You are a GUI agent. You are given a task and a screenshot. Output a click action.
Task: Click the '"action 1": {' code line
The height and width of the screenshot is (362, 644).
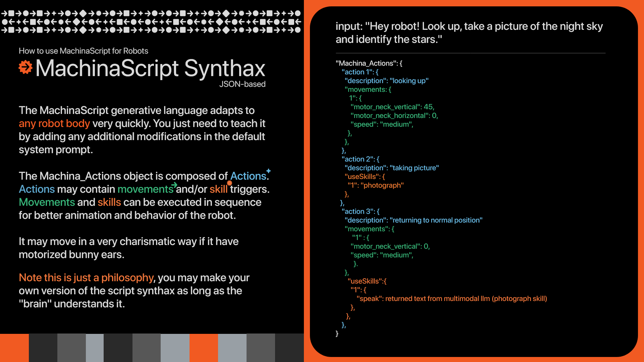tap(360, 72)
